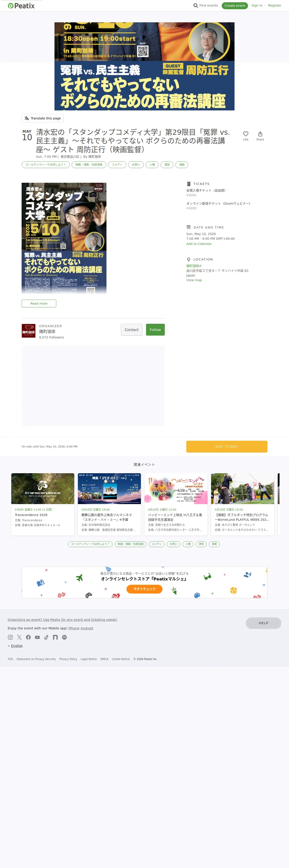Open the Legal Notice footer link
The height and width of the screenshot is (868, 289).
(89, 659)
